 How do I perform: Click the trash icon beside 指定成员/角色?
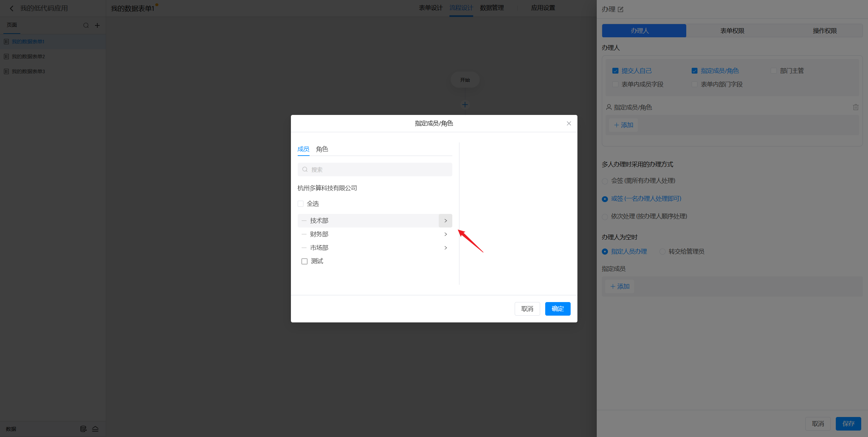[x=855, y=107]
